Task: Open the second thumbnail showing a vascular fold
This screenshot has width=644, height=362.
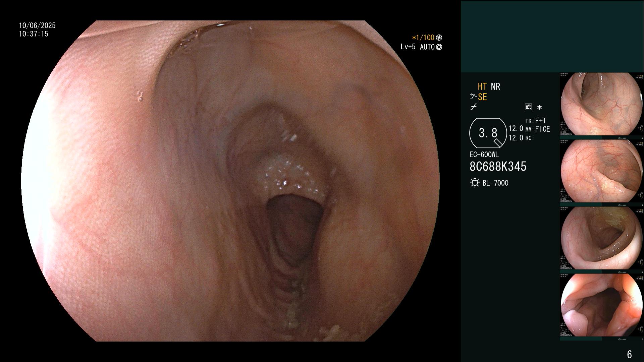Action: (x=602, y=171)
